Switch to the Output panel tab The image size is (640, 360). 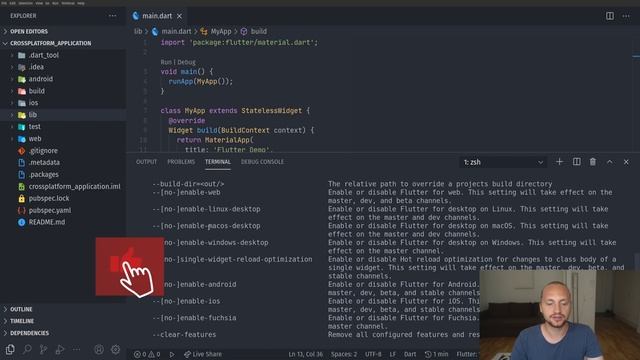pos(147,162)
